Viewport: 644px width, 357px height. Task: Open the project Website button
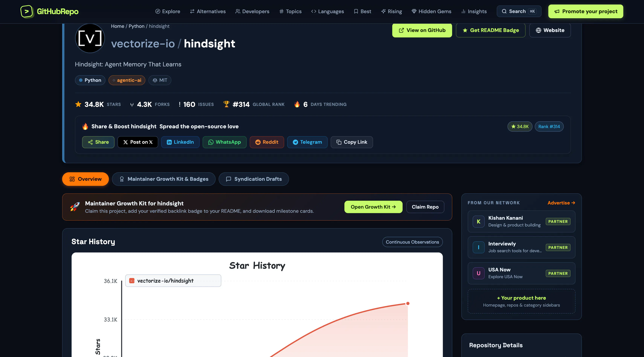pos(550,30)
